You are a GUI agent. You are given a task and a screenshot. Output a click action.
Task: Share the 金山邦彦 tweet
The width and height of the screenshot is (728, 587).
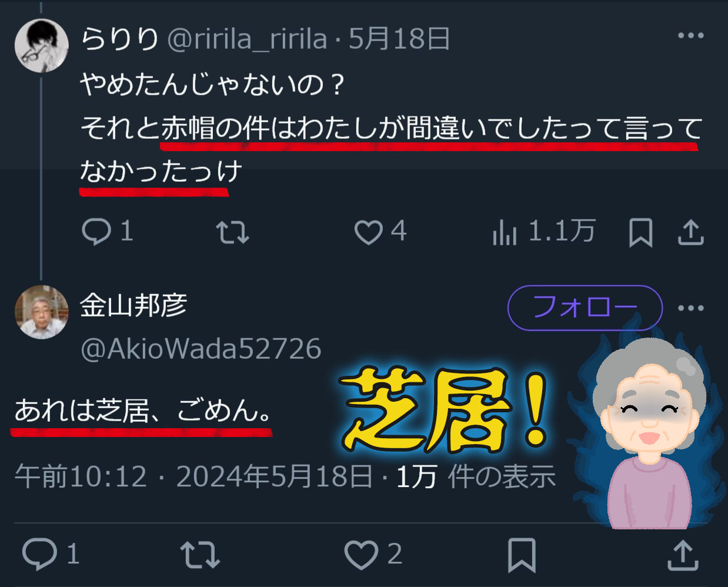pos(683,555)
